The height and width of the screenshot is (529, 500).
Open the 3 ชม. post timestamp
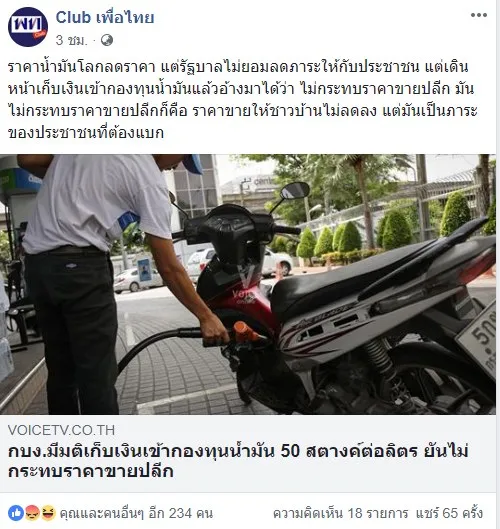(72, 40)
